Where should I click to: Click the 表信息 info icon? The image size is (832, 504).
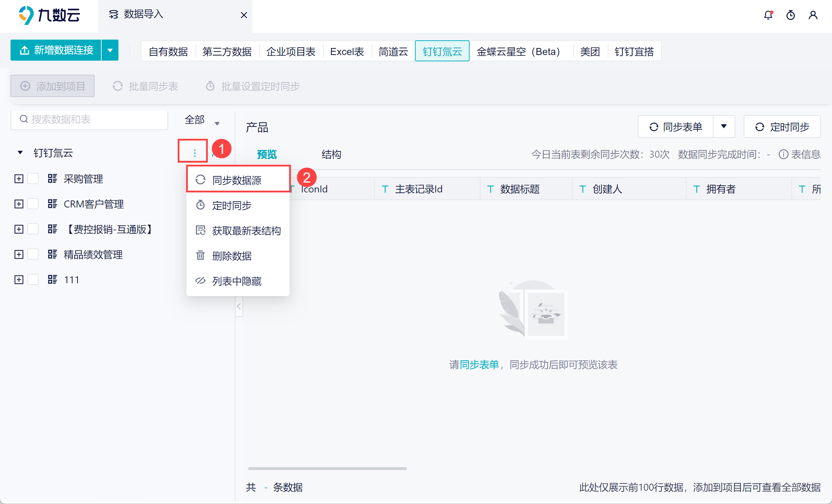click(783, 154)
